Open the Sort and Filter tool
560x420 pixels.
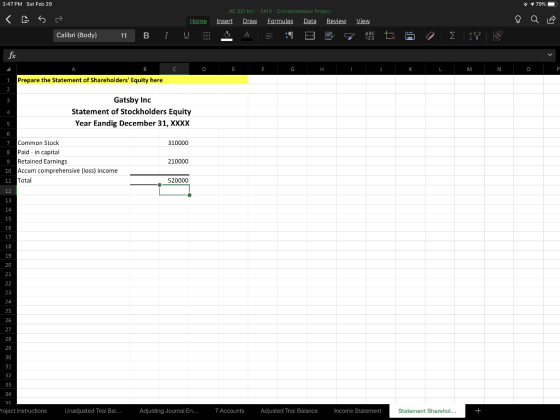coord(475,35)
